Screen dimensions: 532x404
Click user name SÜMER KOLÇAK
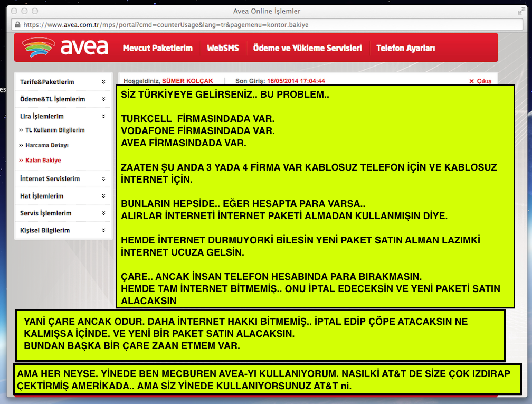click(187, 81)
